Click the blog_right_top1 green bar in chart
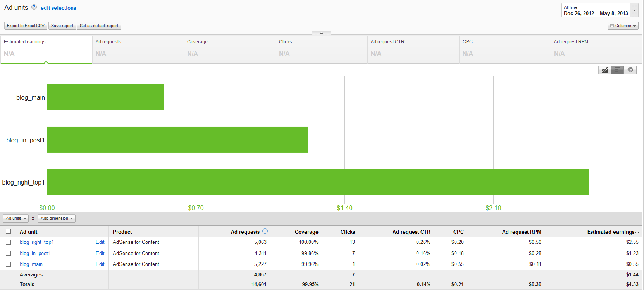 [318, 182]
